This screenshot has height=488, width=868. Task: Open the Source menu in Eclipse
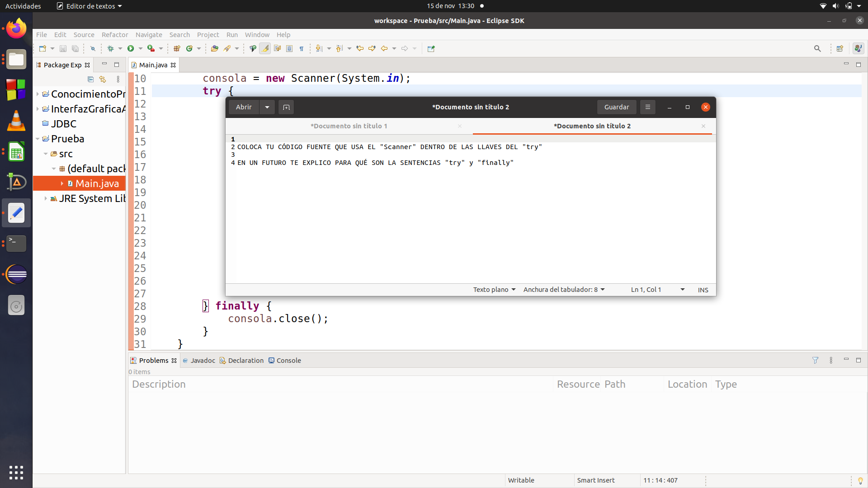[x=84, y=35]
